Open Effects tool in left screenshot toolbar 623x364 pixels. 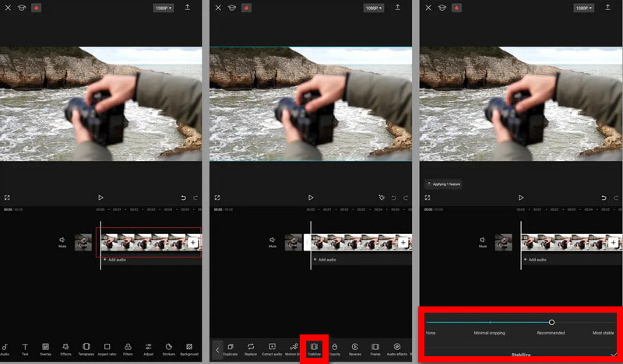click(x=65, y=349)
